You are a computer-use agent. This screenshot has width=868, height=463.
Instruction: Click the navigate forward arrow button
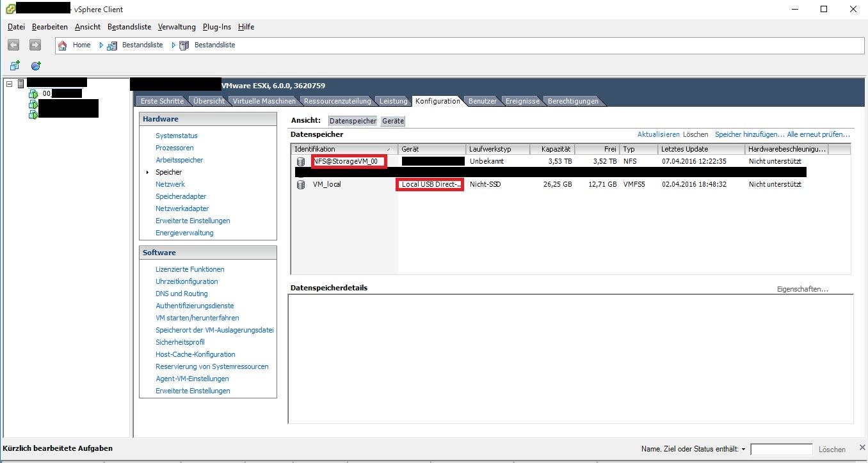click(x=35, y=45)
